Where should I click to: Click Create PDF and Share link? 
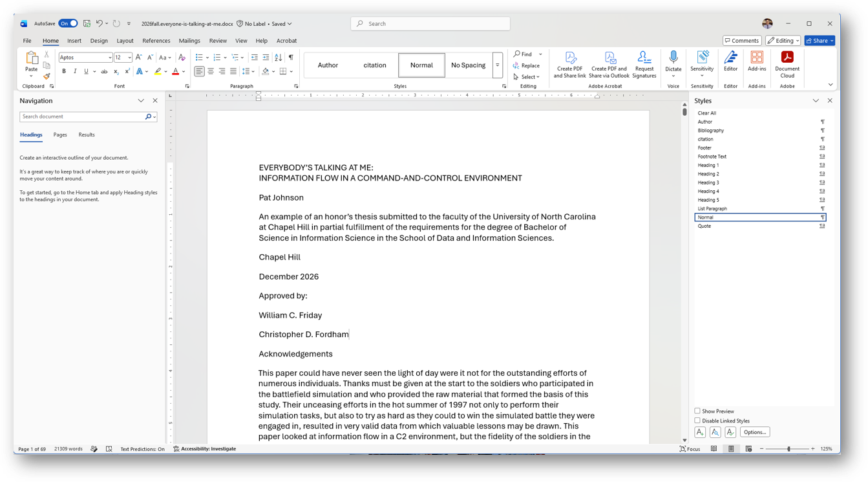click(x=569, y=65)
